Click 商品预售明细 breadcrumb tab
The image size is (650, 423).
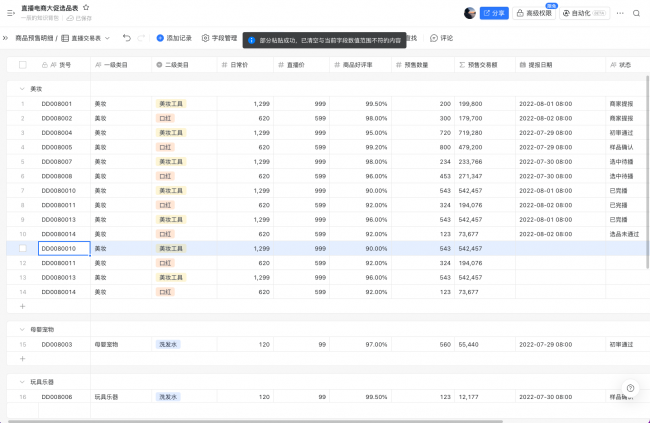[34, 38]
